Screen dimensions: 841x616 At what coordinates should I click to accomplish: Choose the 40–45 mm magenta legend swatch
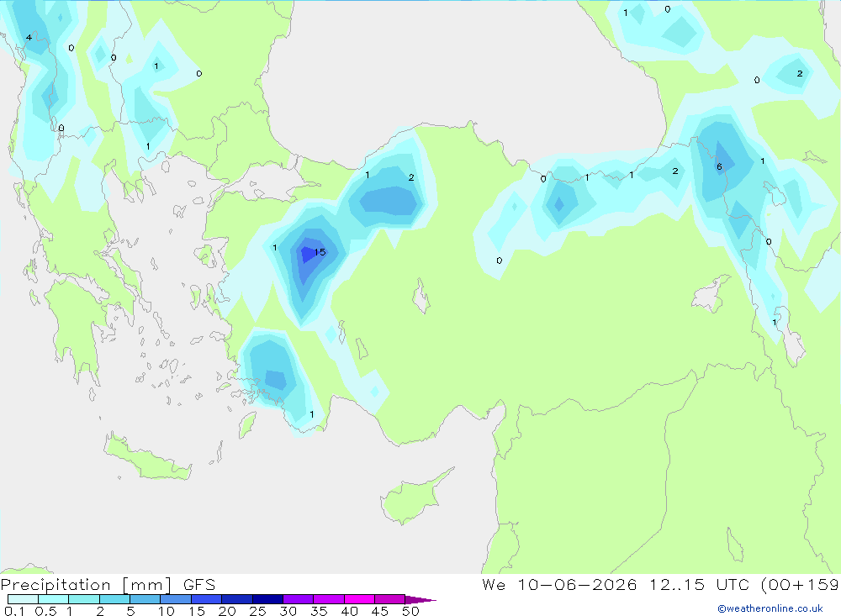pyautogui.click(x=359, y=599)
